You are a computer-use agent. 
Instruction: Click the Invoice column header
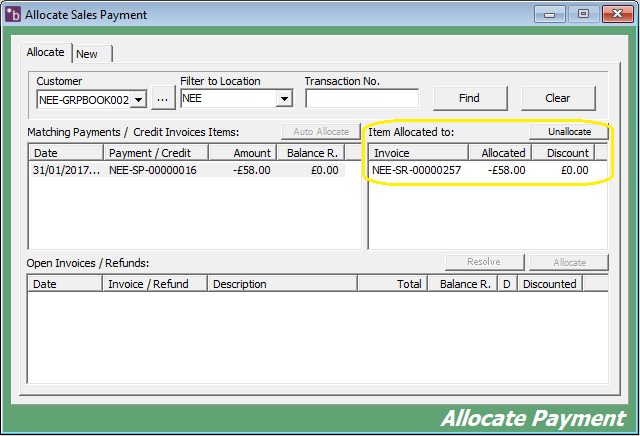(x=419, y=153)
